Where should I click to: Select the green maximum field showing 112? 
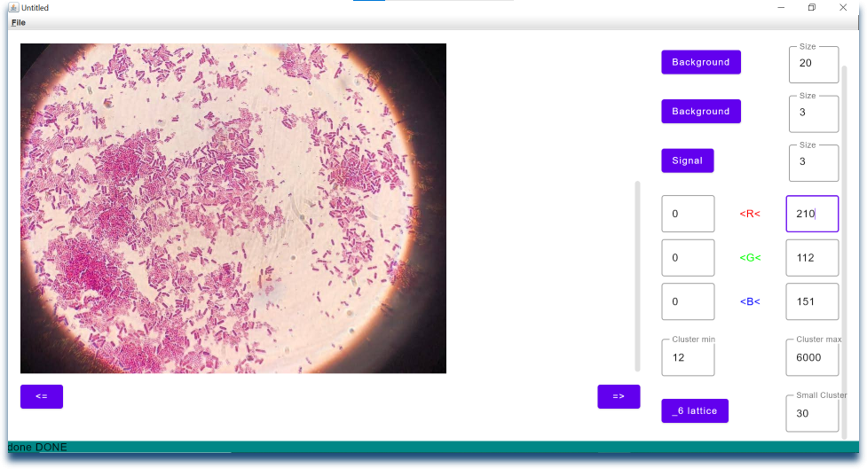[811, 258]
